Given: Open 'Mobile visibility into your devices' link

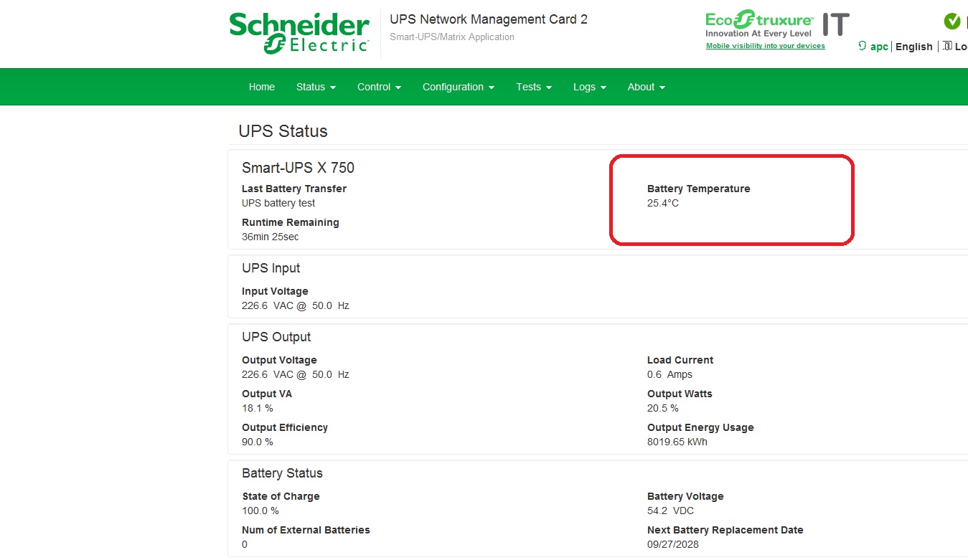Looking at the screenshot, I should 766,46.
